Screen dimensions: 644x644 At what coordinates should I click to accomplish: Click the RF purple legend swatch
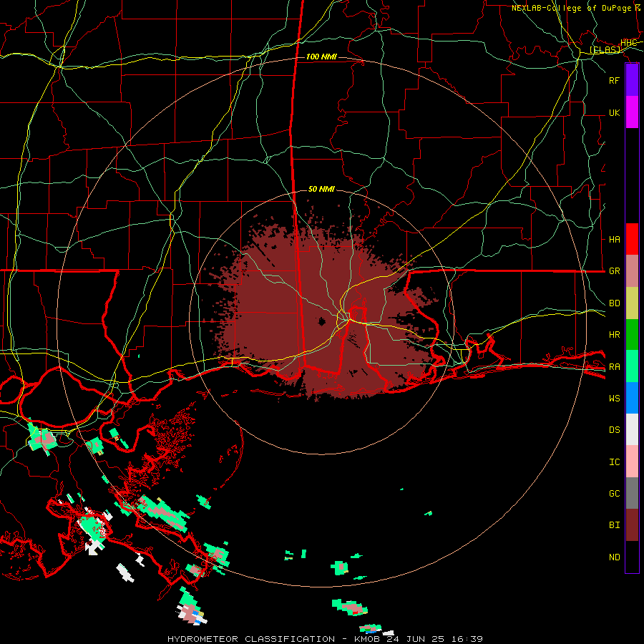pyautogui.click(x=632, y=80)
